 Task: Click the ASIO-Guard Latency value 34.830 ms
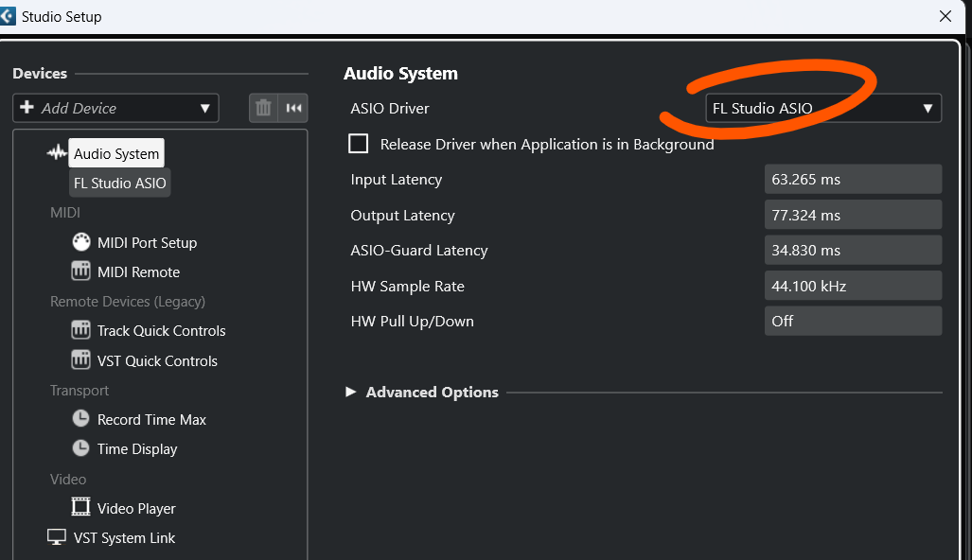pyautogui.click(x=853, y=251)
